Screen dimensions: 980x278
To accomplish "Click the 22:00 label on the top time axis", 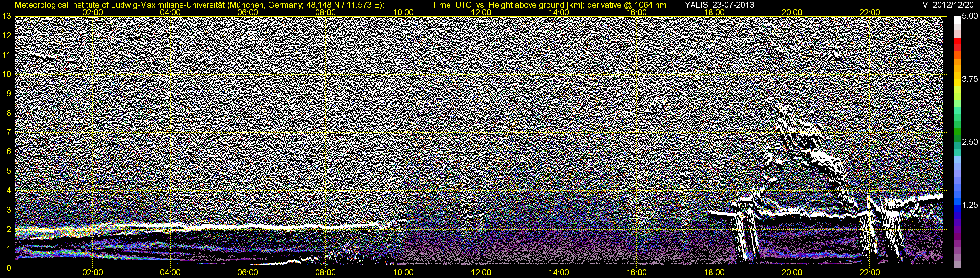I will pyautogui.click(x=870, y=12).
